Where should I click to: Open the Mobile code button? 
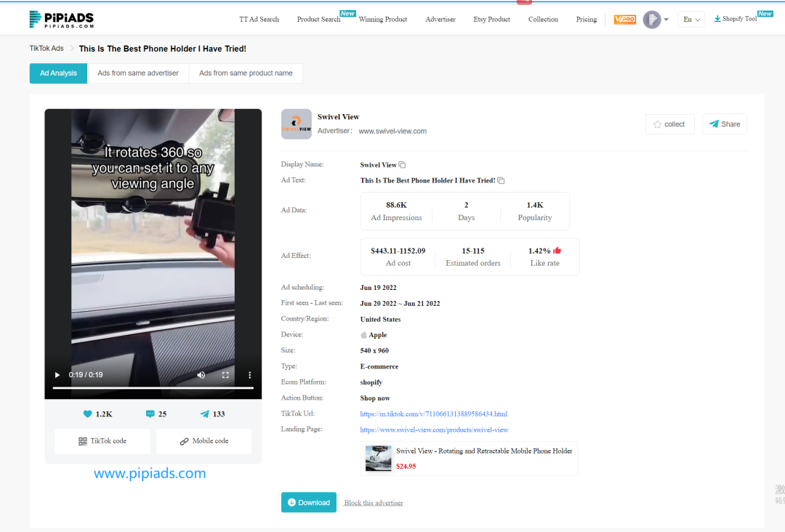(x=204, y=441)
